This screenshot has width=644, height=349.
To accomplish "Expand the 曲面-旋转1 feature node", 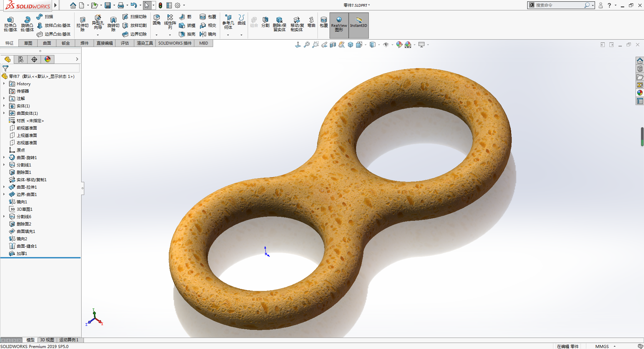I will [x=4, y=158].
